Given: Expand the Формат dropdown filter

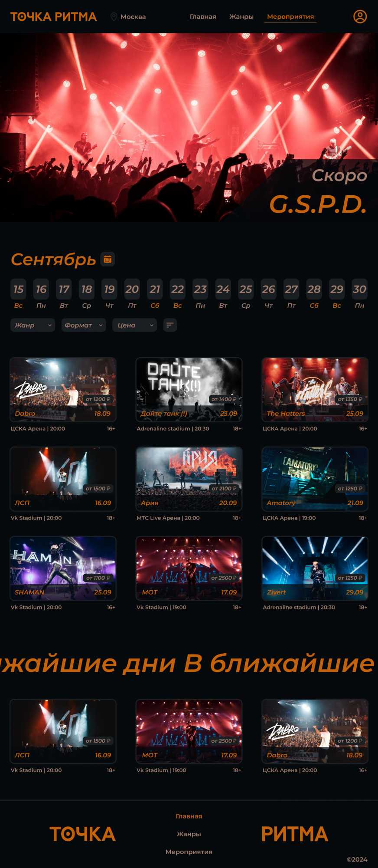Looking at the screenshot, I should pos(83,325).
